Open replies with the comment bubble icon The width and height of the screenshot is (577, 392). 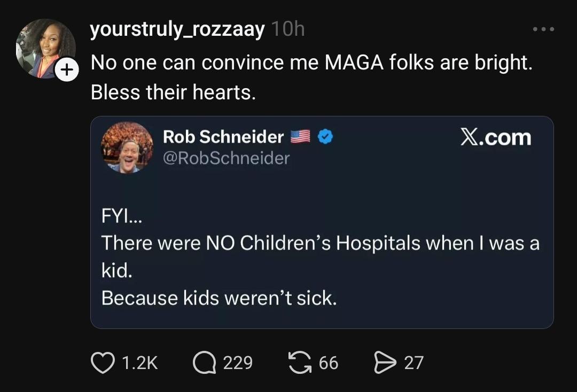[x=204, y=363]
